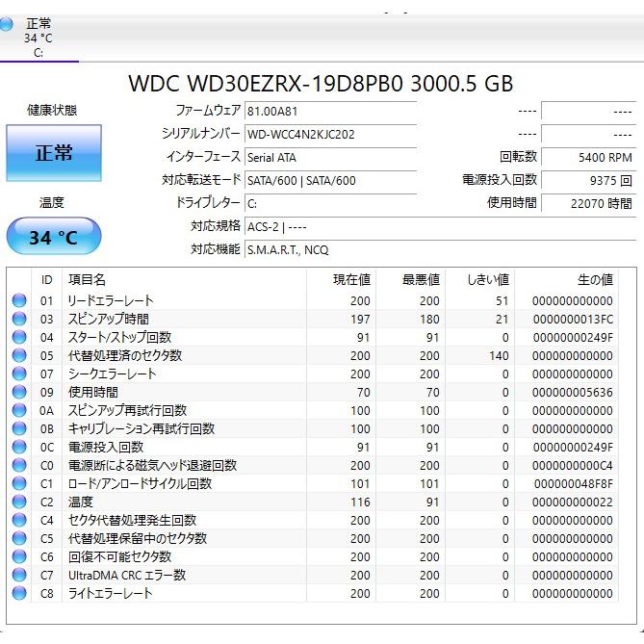Select the リードエラーレート attribute name
Screen dimensions: 644x644
click(x=111, y=300)
